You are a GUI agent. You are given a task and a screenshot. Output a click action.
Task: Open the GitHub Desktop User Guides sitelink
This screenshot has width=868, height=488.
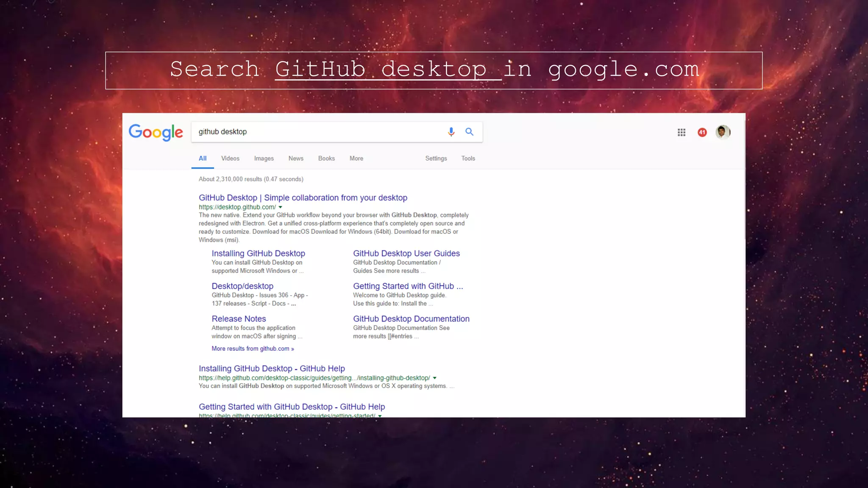click(406, 253)
